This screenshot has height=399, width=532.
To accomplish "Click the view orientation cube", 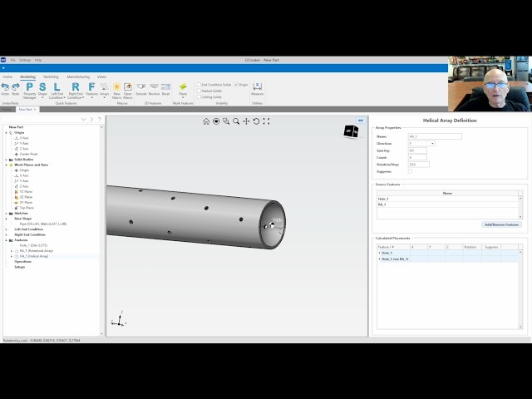I will (x=351, y=131).
